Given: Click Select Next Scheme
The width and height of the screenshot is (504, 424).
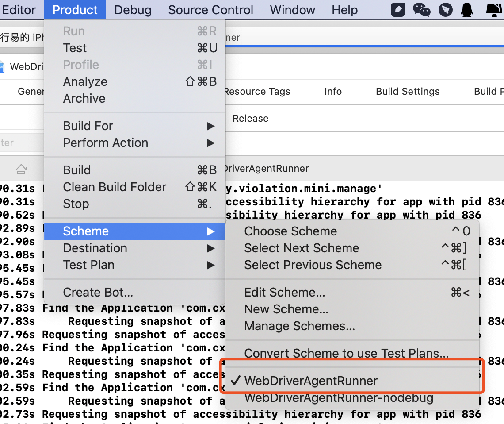Looking at the screenshot, I should coord(352,248).
